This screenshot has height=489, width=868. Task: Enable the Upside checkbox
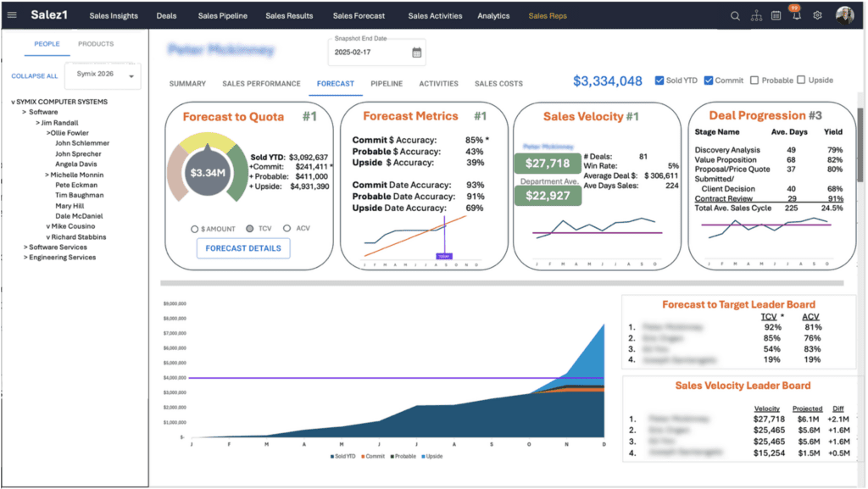801,81
